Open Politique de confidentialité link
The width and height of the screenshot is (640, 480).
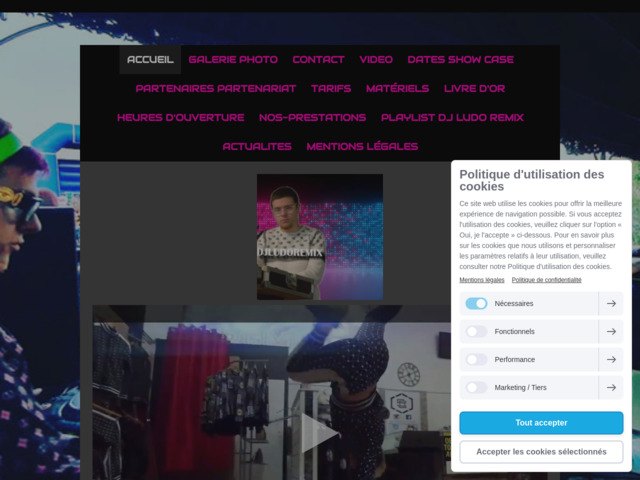click(x=546, y=280)
